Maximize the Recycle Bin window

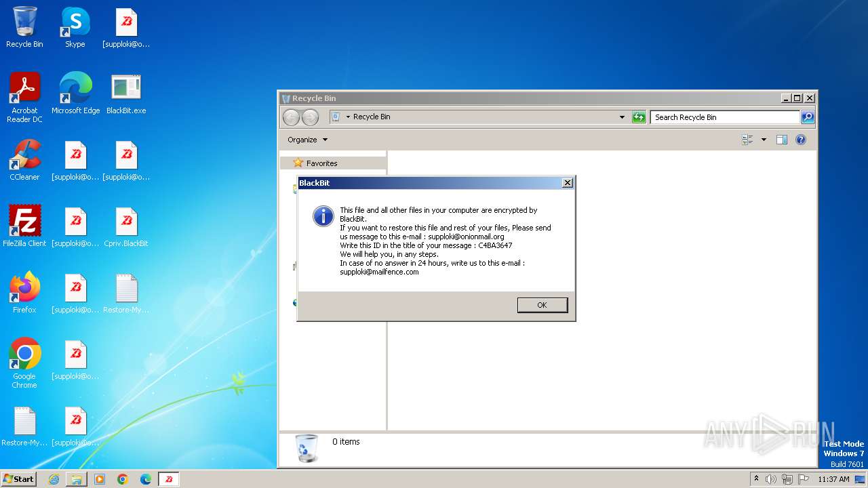(797, 98)
